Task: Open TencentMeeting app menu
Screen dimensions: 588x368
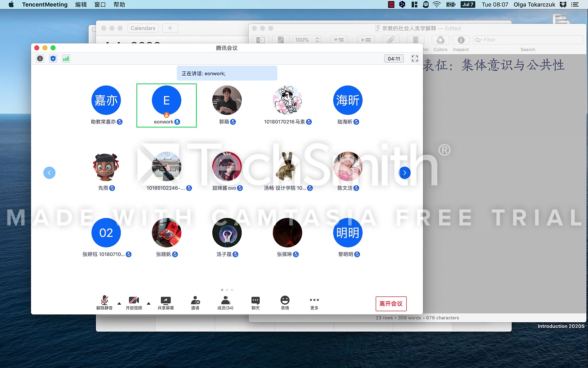Action: coord(45,4)
